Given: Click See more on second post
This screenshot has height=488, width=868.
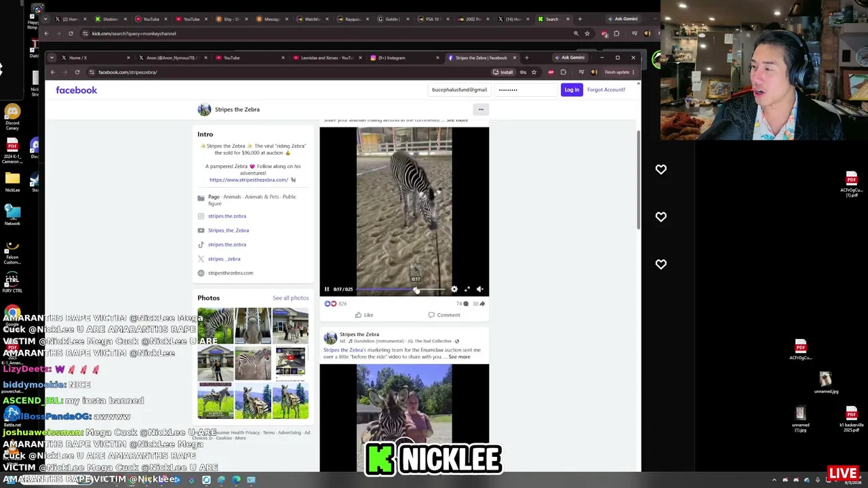Looking at the screenshot, I should [459, 357].
